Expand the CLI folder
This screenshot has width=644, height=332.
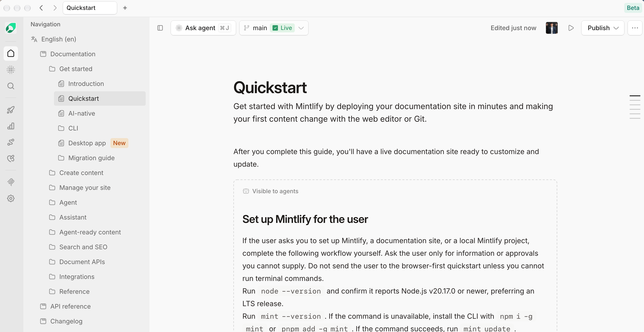73,128
